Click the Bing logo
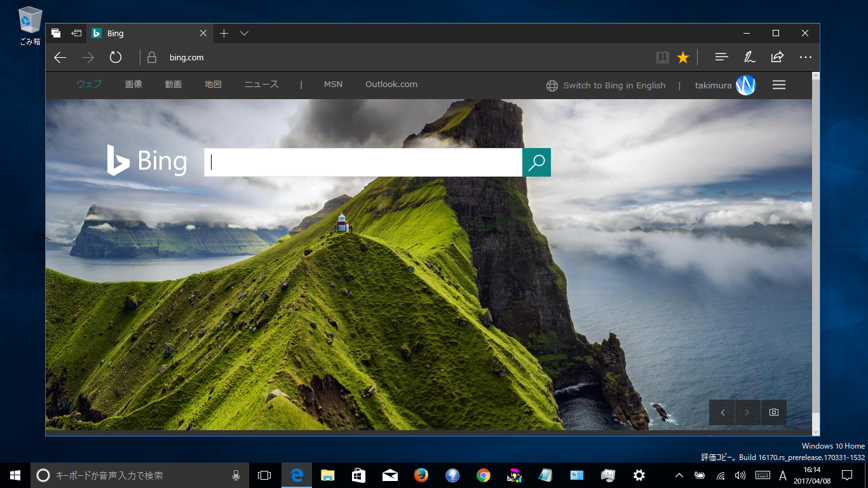868x488 pixels. 147,161
